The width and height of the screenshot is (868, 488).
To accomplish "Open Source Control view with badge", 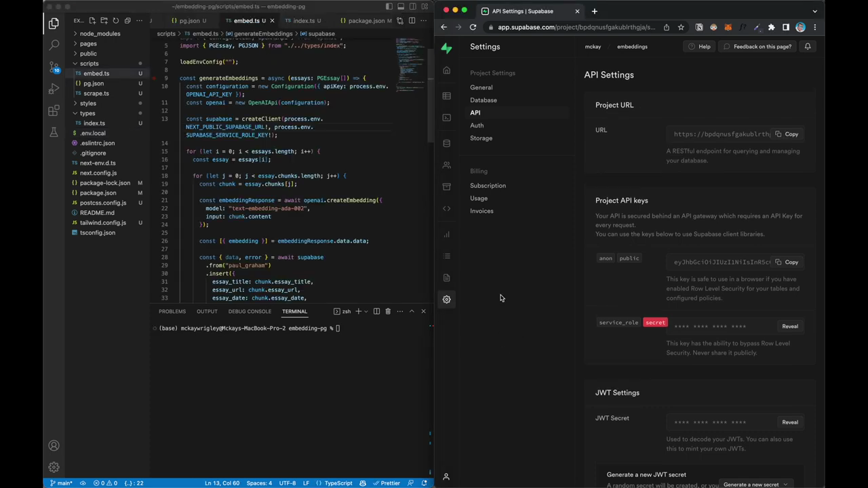I will (x=54, y=67).
